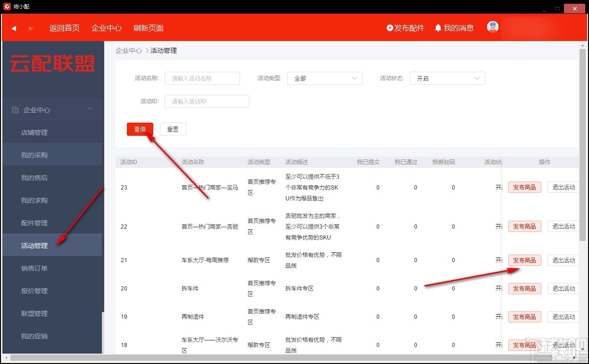Click 发布商品 for activity 21
This screenshot has width=589, height=364.
(524, 260)
